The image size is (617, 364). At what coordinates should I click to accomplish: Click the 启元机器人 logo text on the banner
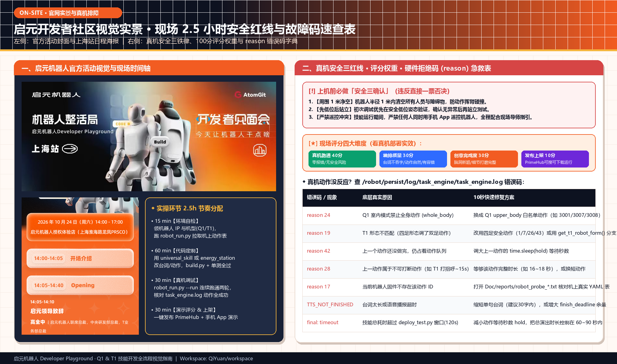(x=56, y=95)
